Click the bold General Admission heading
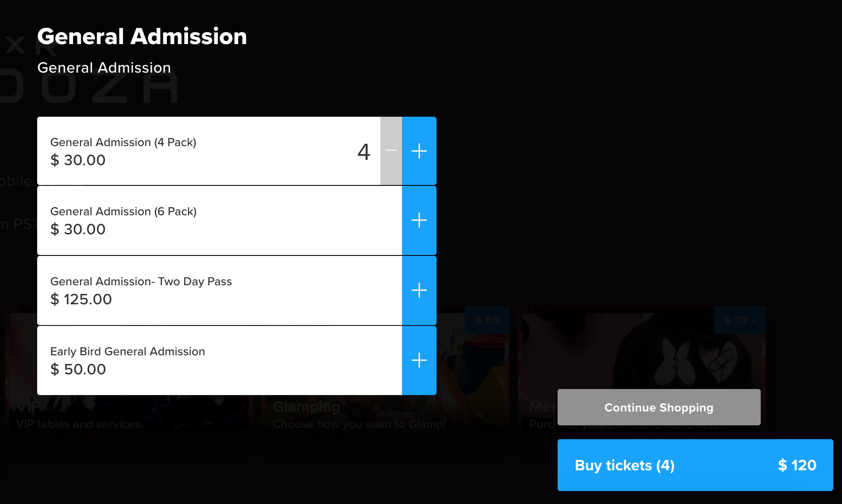This screenshot has height=504, width=842. click(142, 36)
